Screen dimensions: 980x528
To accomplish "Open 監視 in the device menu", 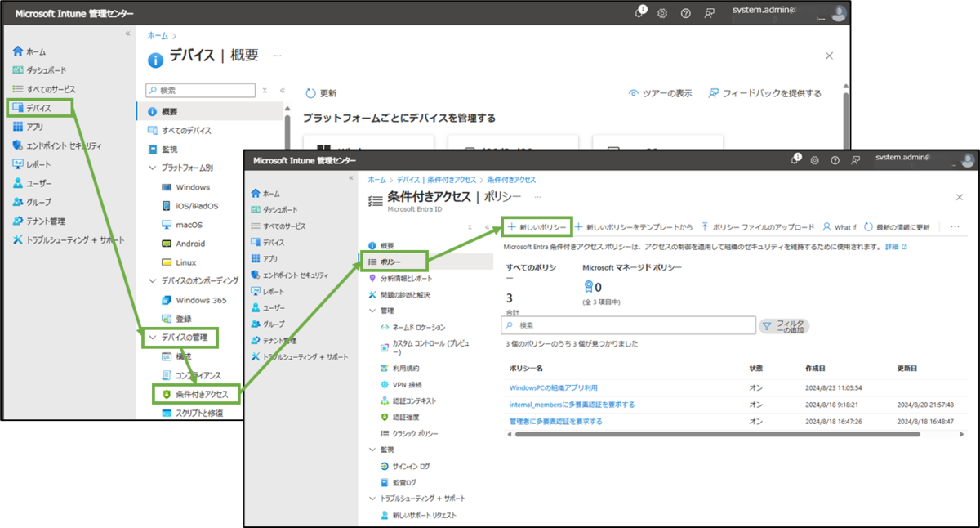I will [162, 150].
